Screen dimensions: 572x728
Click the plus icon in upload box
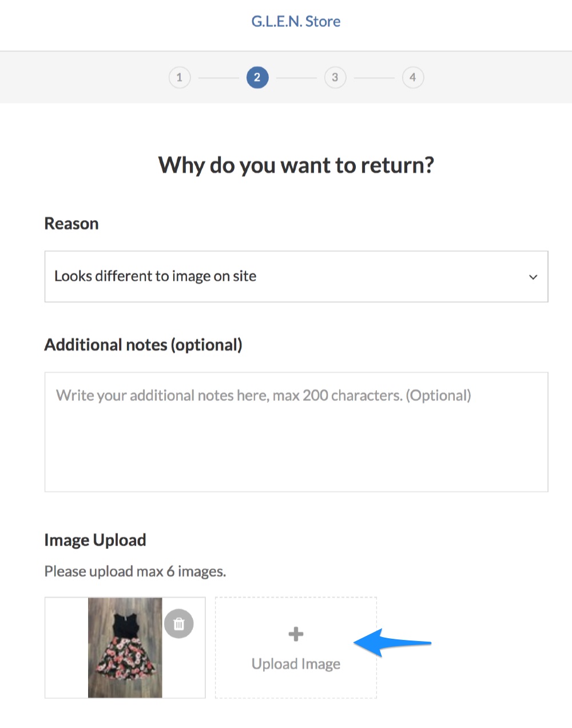[296, 634]
